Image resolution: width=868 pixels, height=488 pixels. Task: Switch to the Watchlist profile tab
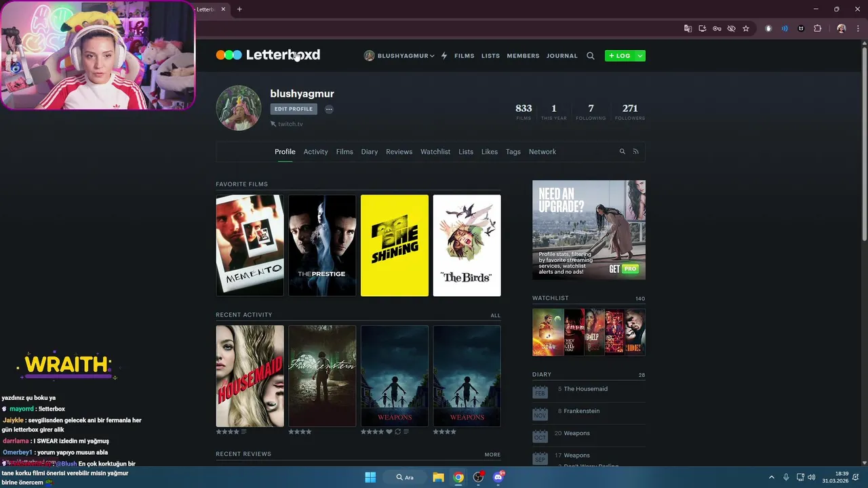435,152
